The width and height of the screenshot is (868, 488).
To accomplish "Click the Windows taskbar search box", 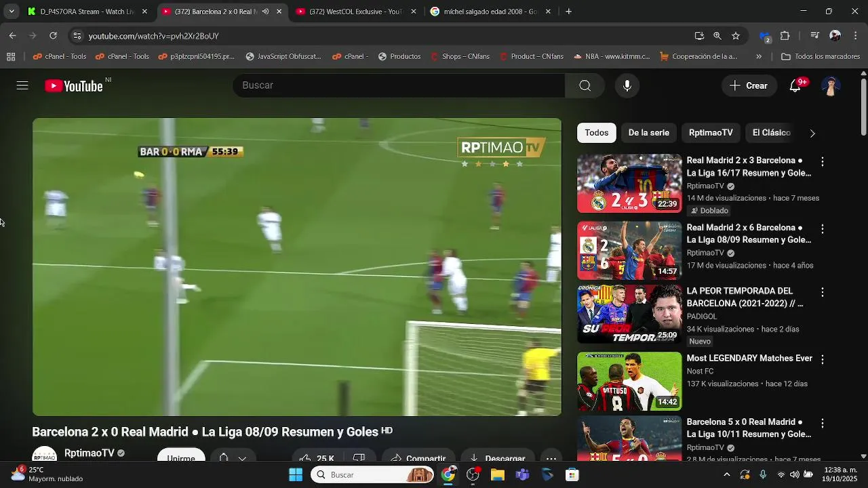I will tap(372, 474).
